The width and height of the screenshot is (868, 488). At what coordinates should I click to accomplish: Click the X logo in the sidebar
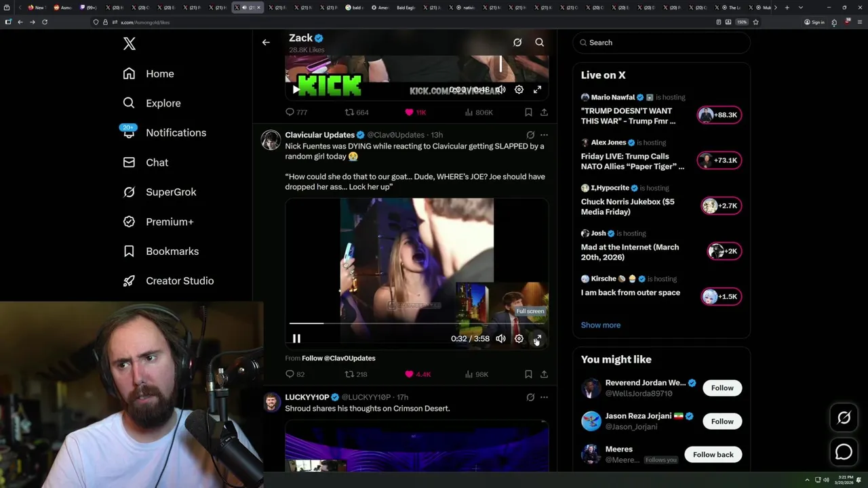tap(130, 44)
